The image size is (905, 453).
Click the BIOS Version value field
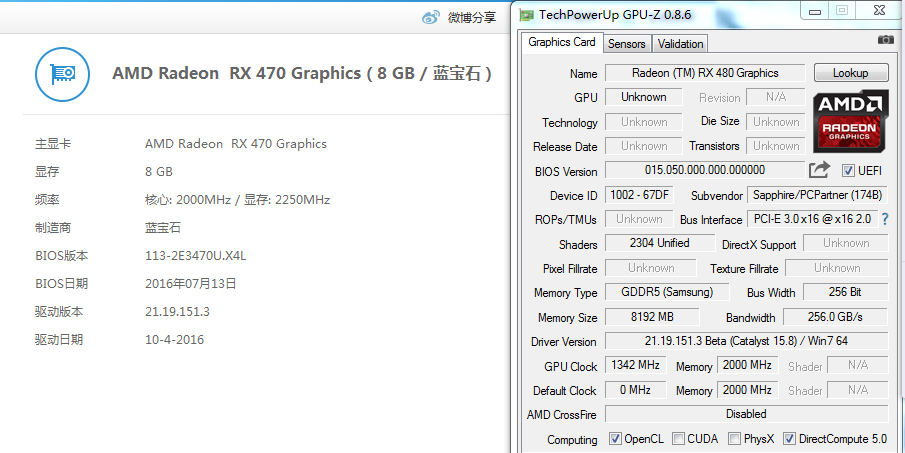(x=705, y=170)
